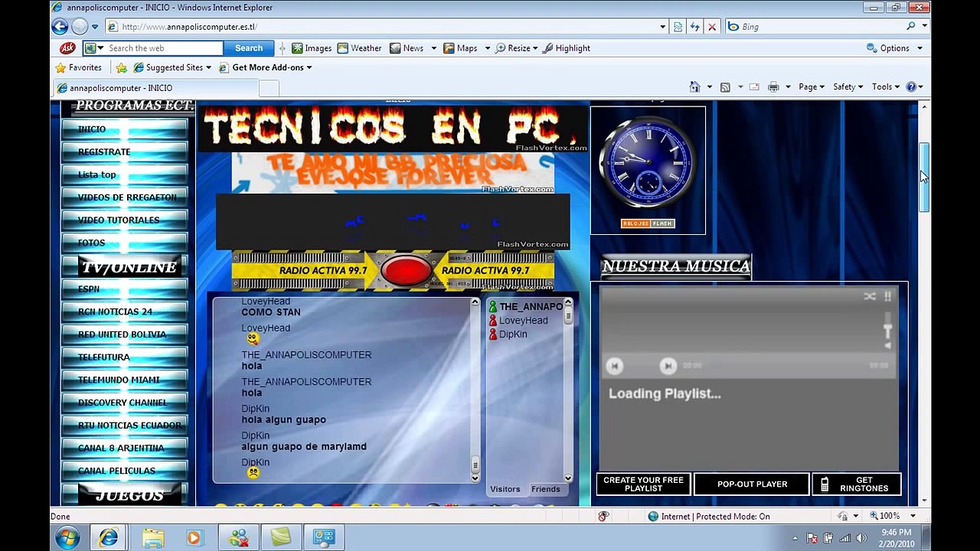Go back with the browser back arrow
The width and height of the screenshot is (980, 551).
(60, 27)
